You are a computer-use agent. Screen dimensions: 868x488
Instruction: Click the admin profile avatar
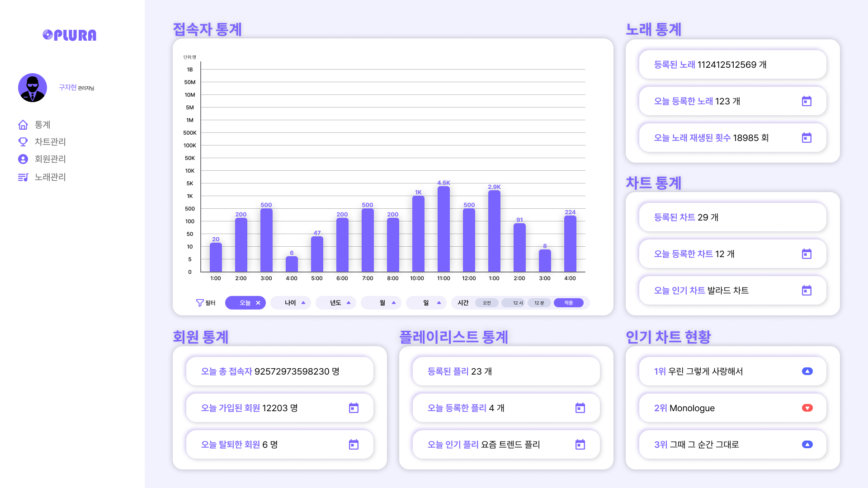(x=33, y=88)
